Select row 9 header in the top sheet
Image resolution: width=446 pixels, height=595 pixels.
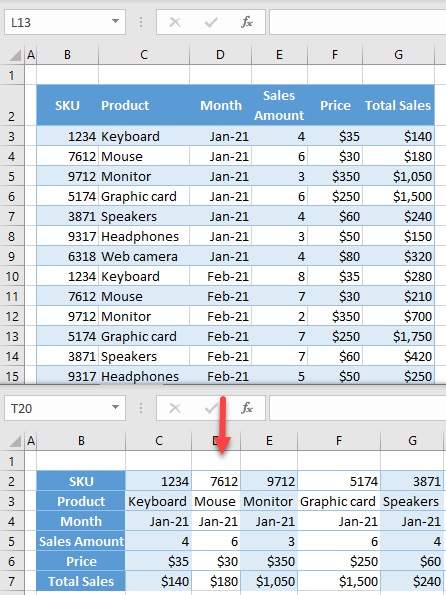point(12,257)
